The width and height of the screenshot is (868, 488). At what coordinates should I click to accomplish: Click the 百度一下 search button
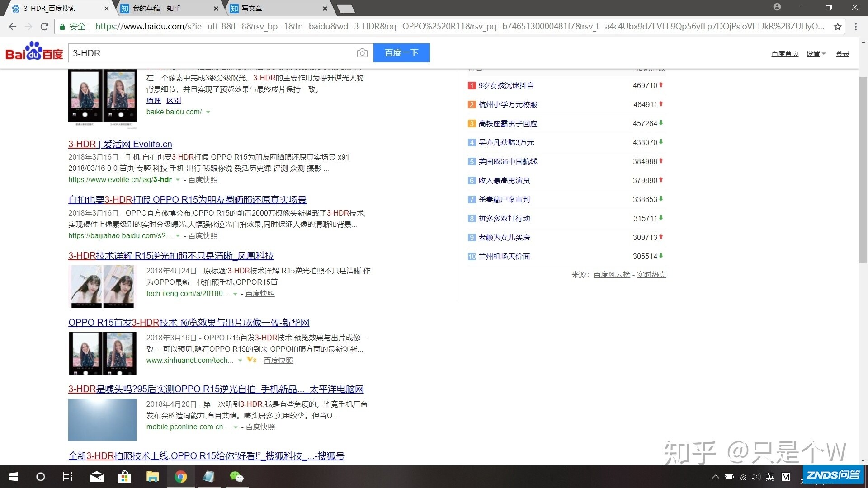coord(401,53)
